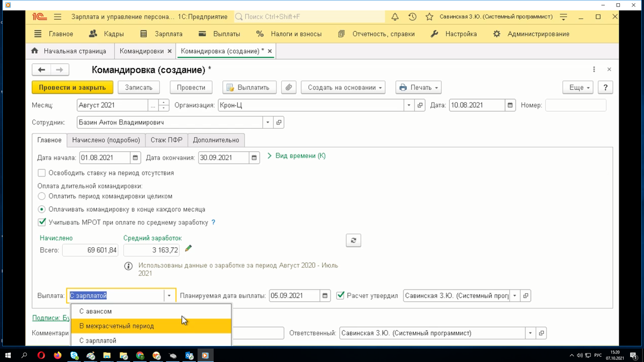Toggle Учитывать МРОТ checkbox
The height and width of the screenshot is (362, 644).
click(42, 222)
